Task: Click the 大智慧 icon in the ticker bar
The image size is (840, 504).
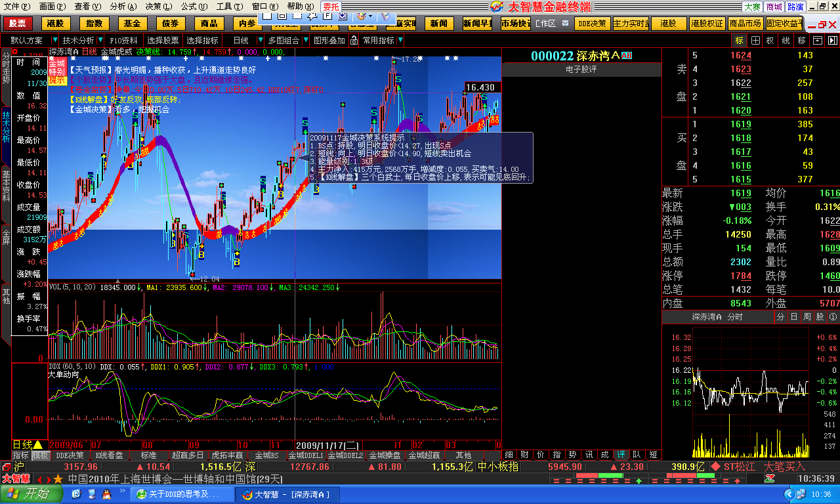Action: 16,479
